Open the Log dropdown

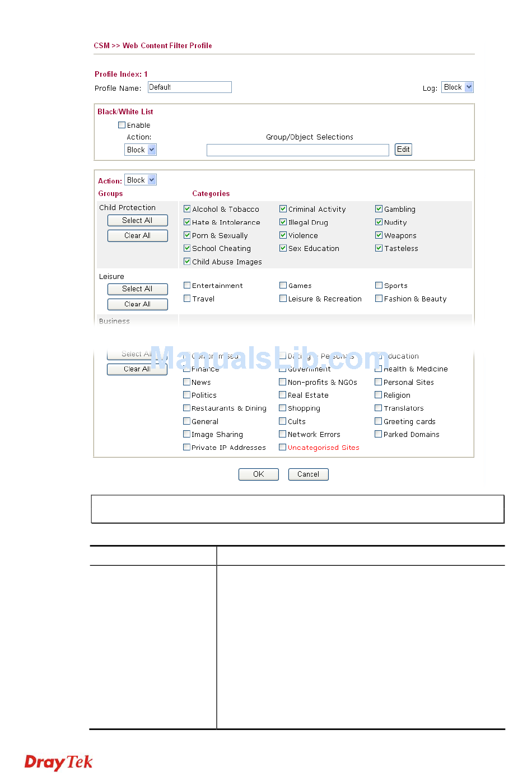click(x=457, y=87)
